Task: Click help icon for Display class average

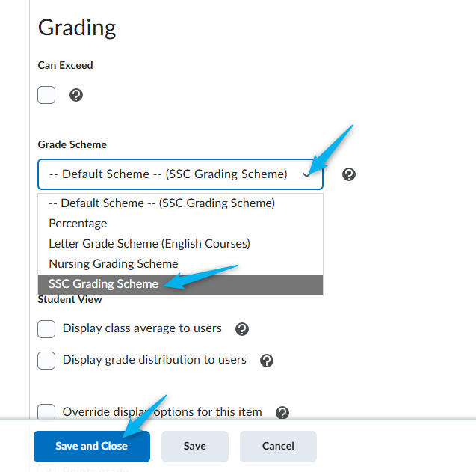Action: 242,329
